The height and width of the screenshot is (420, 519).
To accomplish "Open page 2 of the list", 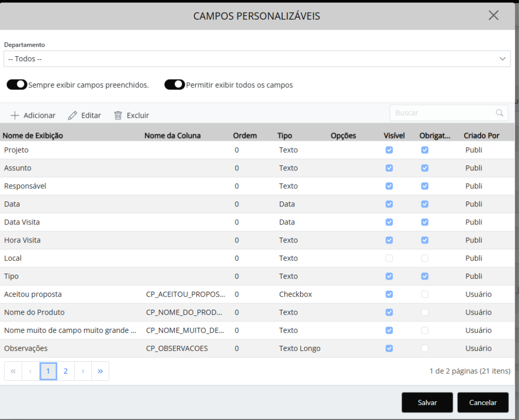I will [x=65, y=371].
